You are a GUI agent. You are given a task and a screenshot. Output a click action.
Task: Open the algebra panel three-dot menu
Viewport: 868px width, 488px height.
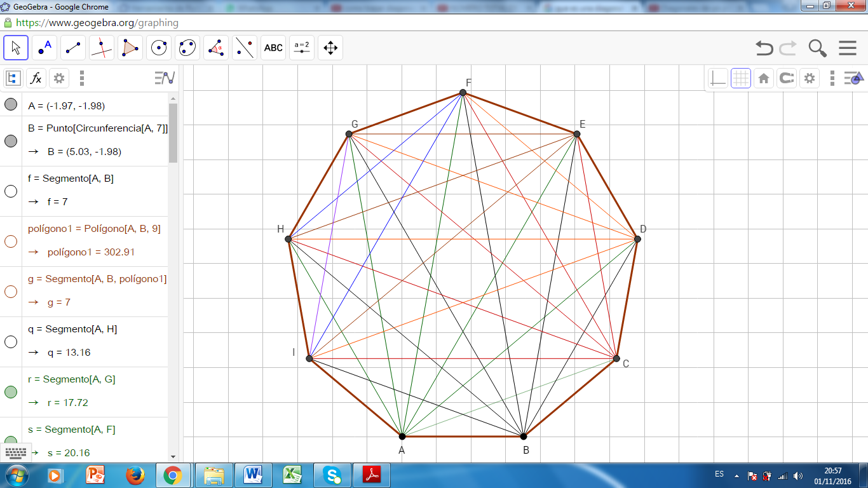pyautogui.click(x=81, y=78)
